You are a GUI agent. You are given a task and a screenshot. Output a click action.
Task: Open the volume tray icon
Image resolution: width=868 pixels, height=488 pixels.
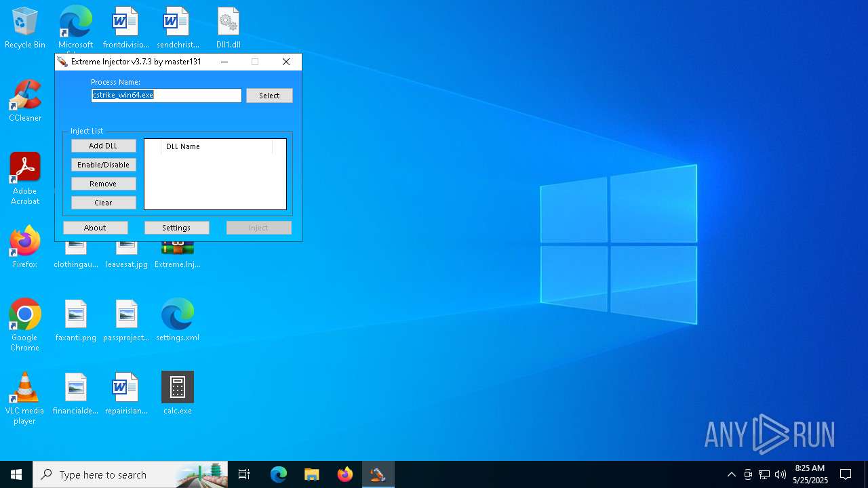point(781,474)
